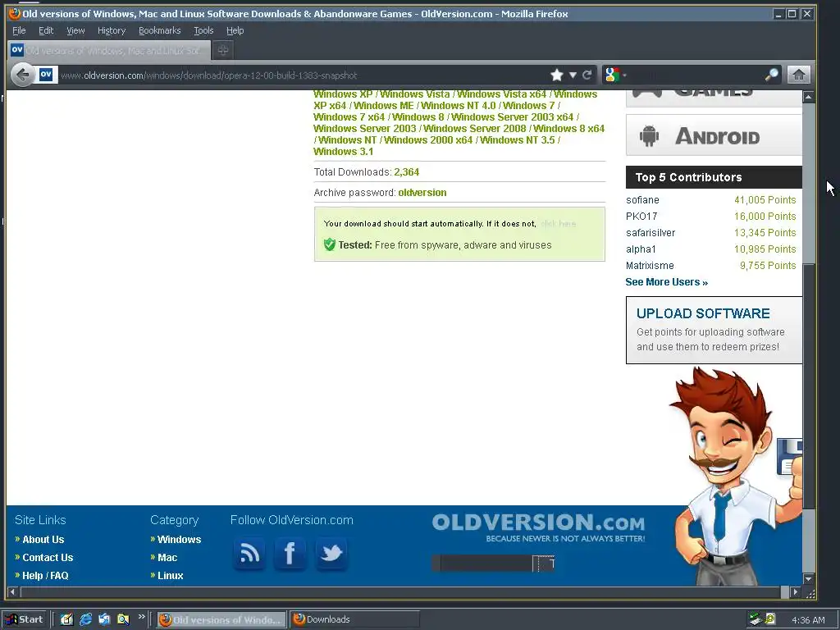Open the Mac category footer link

click(x=167, y=558)
